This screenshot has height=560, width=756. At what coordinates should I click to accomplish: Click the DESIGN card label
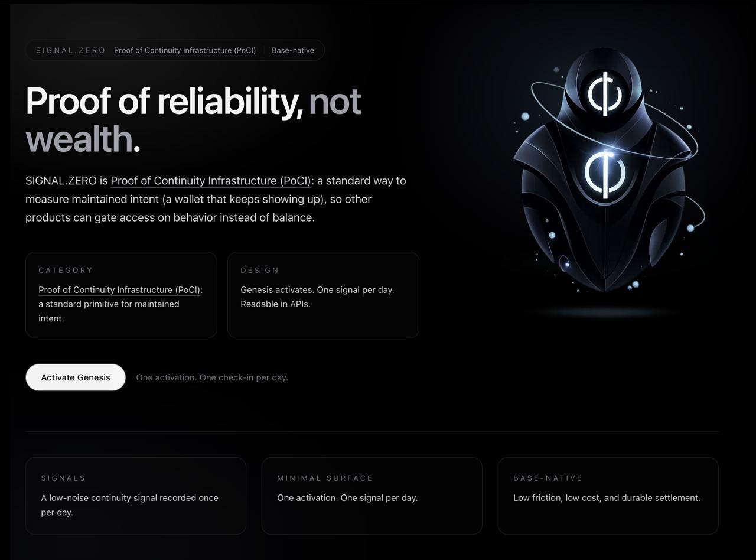[260, 270]
